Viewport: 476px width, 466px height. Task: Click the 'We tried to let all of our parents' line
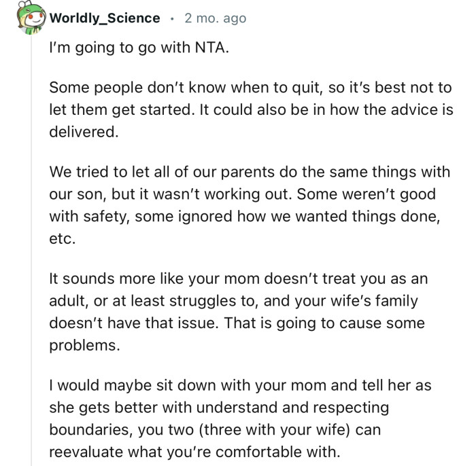(250, 172)
